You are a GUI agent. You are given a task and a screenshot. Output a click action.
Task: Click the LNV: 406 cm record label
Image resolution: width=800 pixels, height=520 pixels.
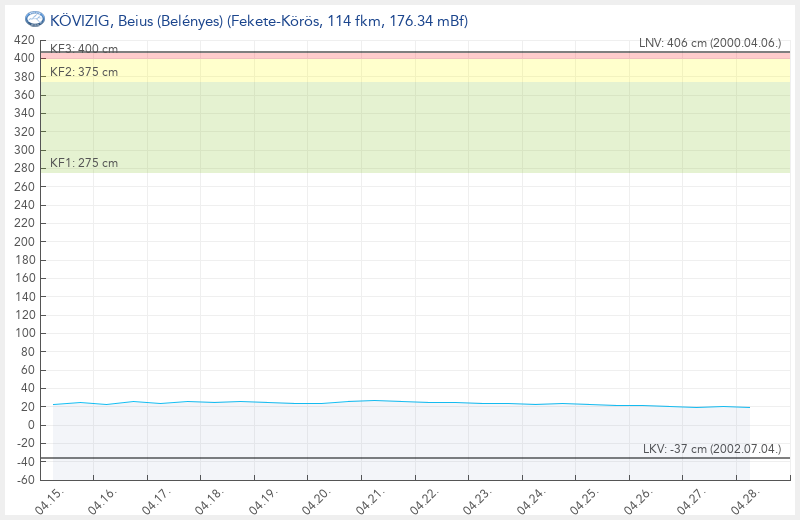tap(712, 44)
